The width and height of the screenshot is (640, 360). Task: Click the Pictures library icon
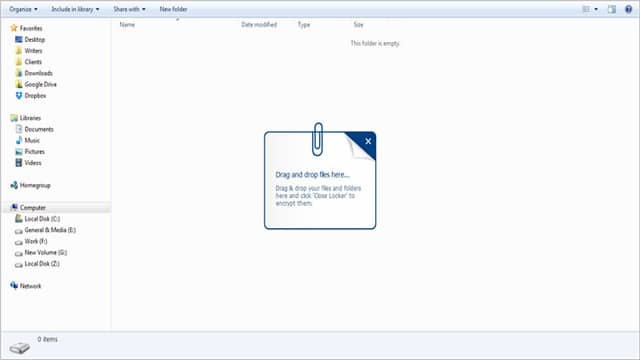click(19, 152)
